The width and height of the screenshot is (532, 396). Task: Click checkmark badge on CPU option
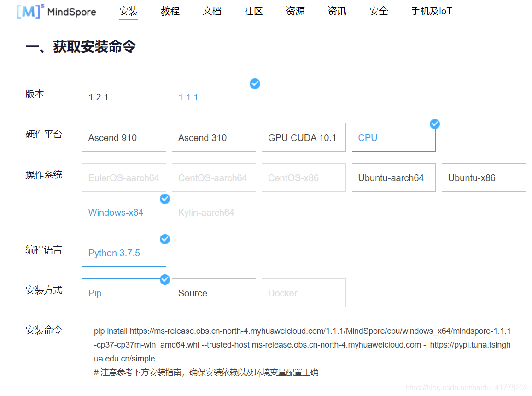[x=435, y=124]
